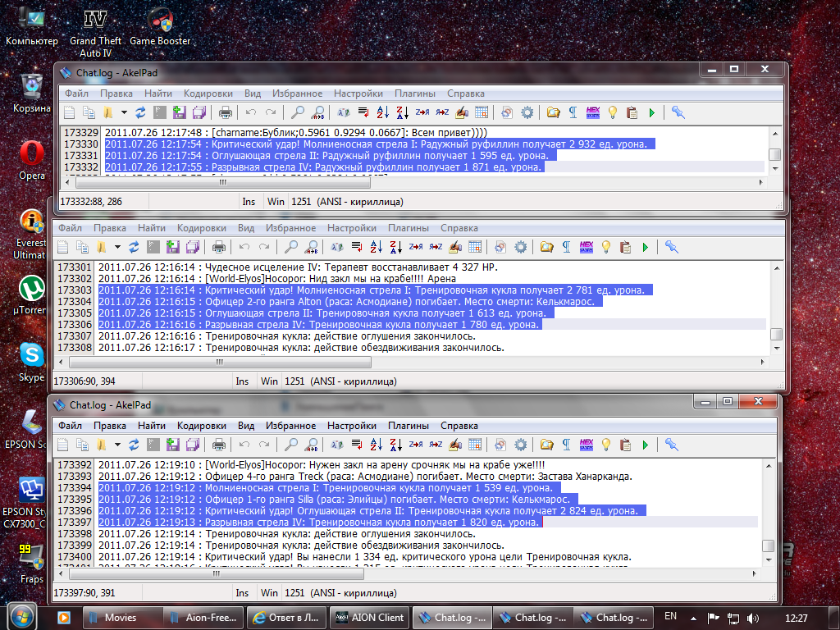Screen dimensions: 840x630
Task: Click vertical scroll down arrow in bottom window
Action: pyautogui.click(x=769, y=559)
